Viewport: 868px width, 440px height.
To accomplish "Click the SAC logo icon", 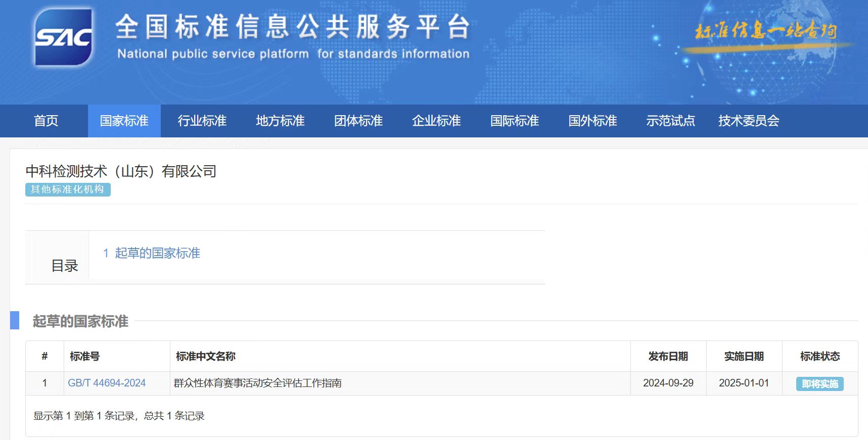I will point(63,37).
